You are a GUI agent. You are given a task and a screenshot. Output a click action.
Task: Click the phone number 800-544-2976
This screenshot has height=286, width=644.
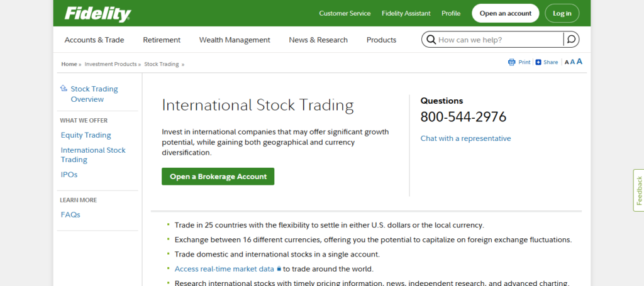464,117
